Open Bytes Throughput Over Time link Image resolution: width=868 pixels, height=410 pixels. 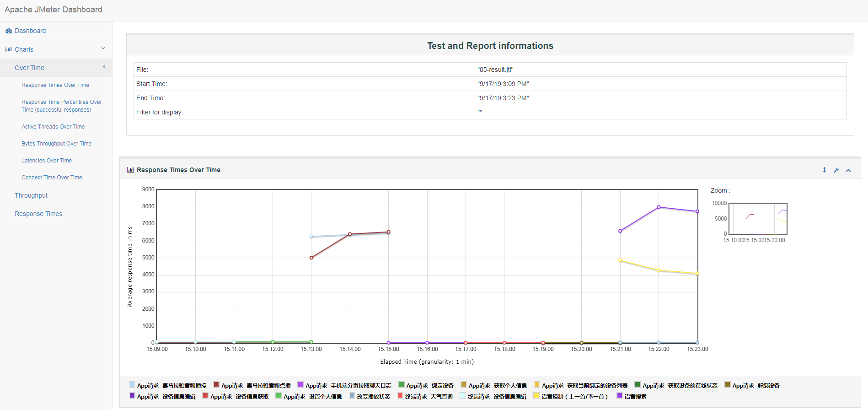point(56,144)
